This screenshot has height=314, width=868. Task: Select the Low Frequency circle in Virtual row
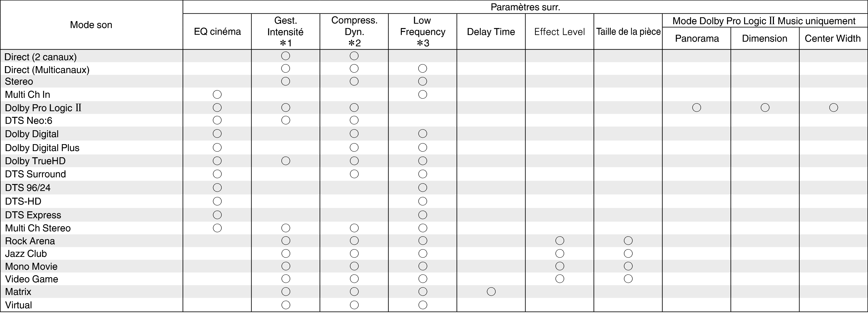tap(423, 305)
